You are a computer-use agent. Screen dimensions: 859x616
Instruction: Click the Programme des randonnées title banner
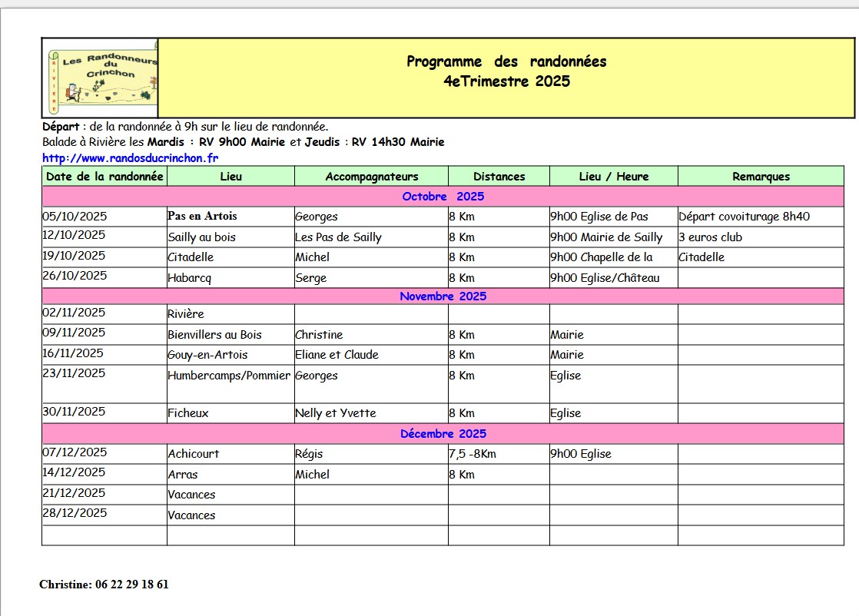(x=506, y=71)
